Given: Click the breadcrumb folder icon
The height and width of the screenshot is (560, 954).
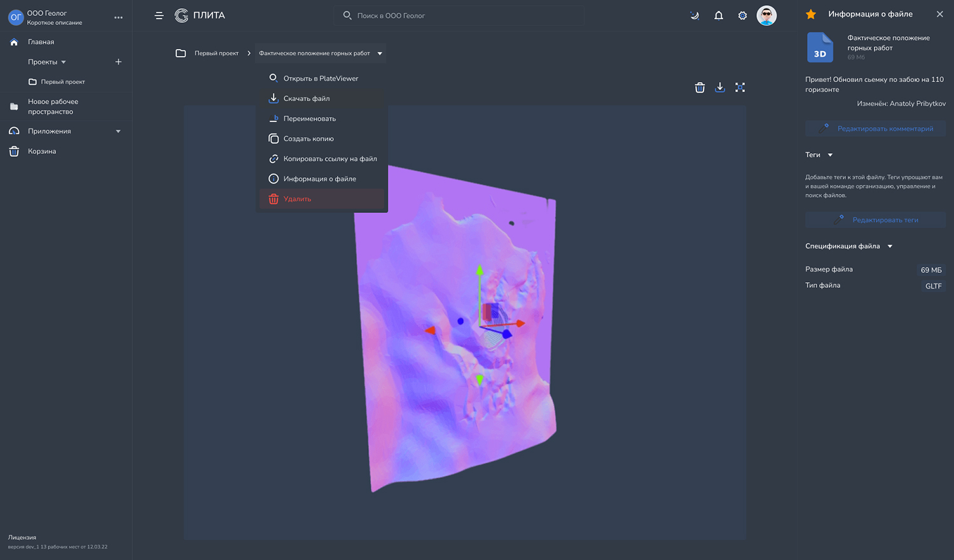Looking at the screenshot, I should [x=181, y=53].
